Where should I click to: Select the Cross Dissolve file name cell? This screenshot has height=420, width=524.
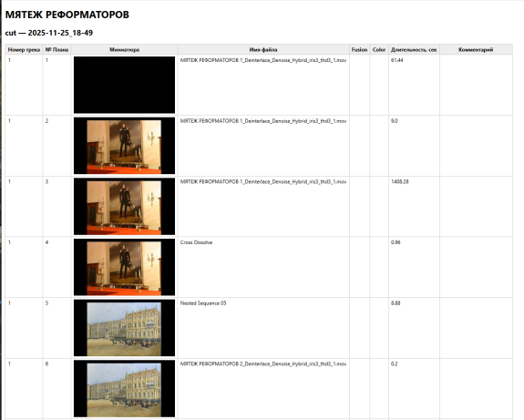(263, 267)
